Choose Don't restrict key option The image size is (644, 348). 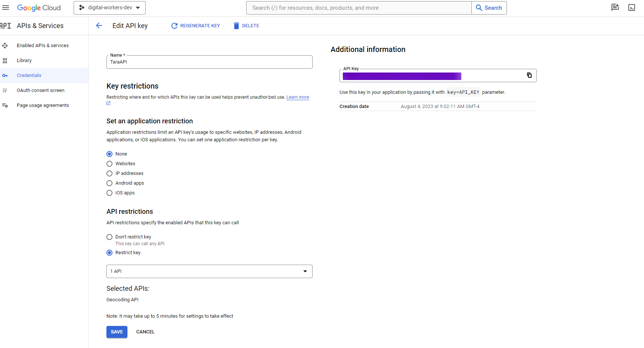click(x=109, y=237)
